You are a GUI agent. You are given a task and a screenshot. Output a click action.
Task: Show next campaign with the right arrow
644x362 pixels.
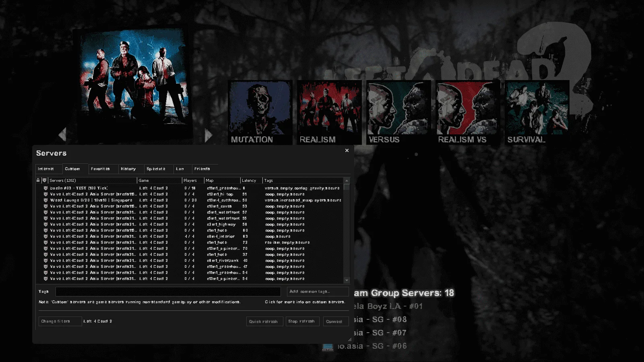click(208, 135)
